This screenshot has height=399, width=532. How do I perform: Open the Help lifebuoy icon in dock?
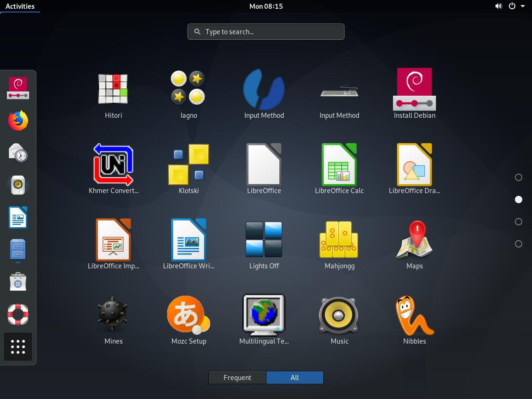click(x=18, y=314)
